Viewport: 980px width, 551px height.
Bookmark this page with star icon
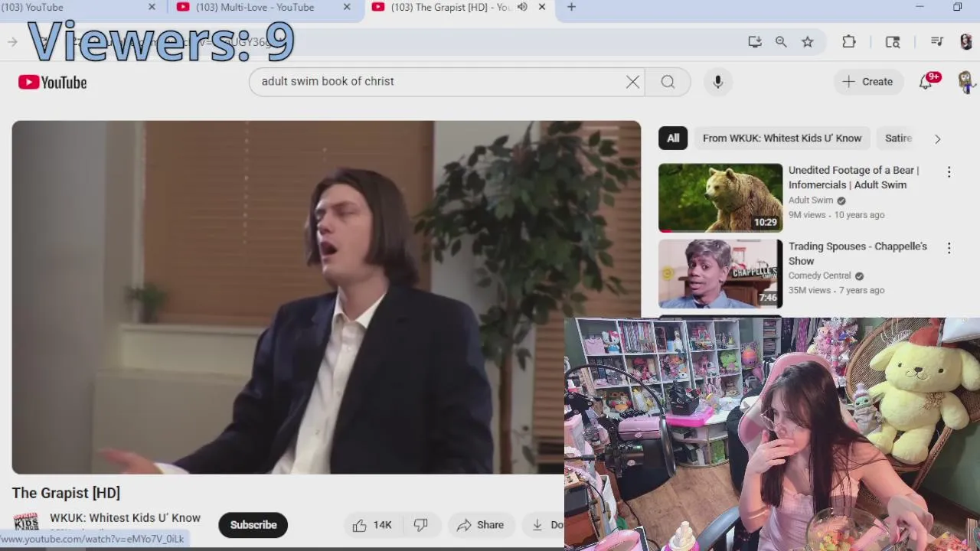(x=808, y=42)
